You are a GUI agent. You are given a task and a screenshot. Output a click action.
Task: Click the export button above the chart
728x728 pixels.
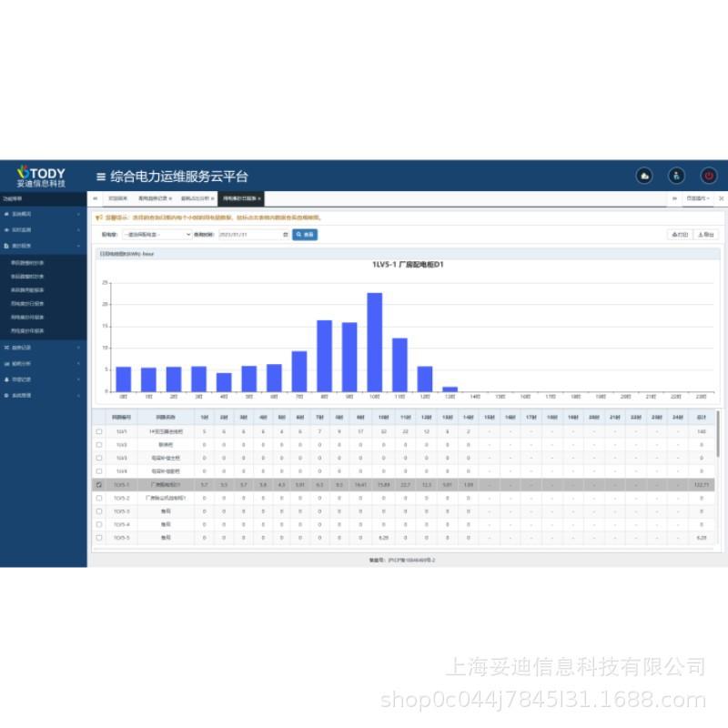706,235
